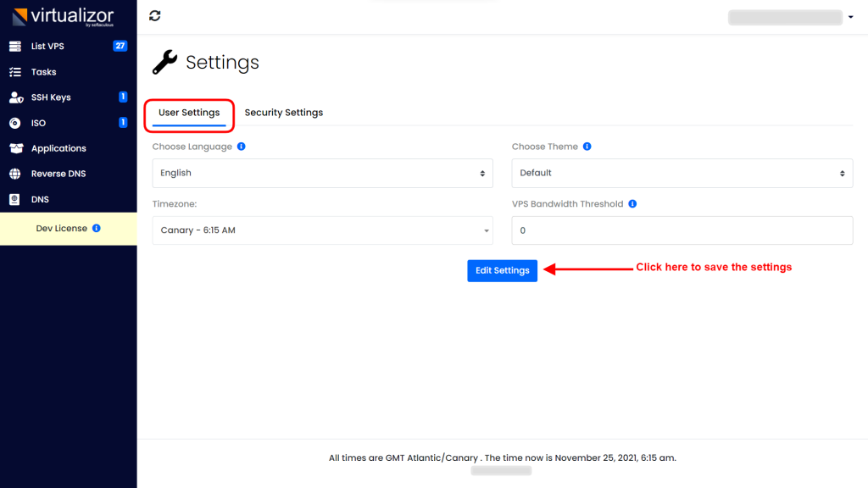Screen dimensions: 868x488
Task: Open the DNS section icon
Action: coord(15,198)
